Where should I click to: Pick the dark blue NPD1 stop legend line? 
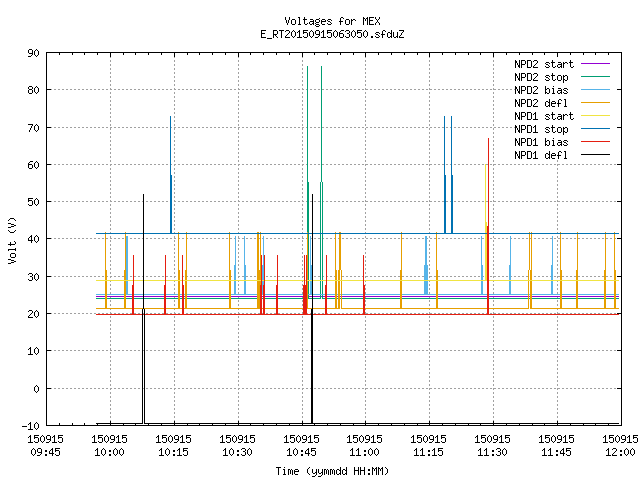click(x=595, y=129)
